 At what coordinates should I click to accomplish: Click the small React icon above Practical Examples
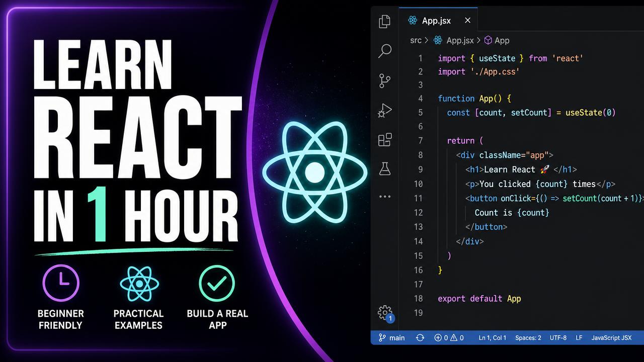click(x=139, y=284)
